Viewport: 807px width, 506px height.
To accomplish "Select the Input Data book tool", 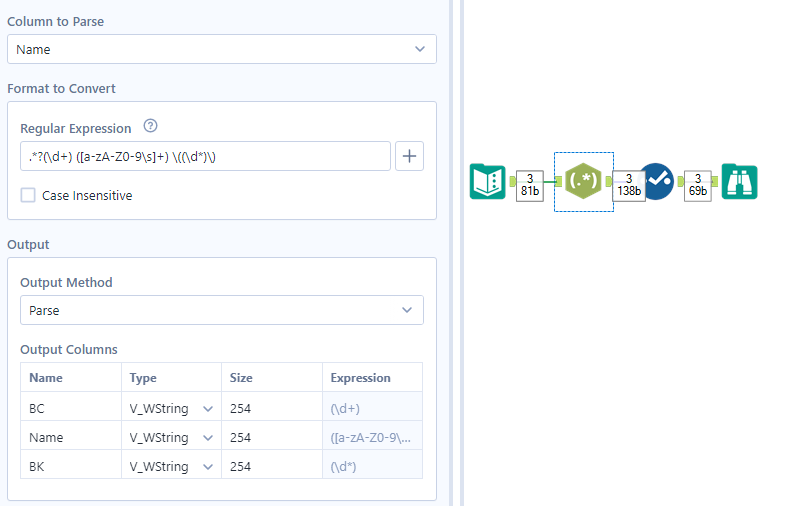I will click(x=487, y=182).
